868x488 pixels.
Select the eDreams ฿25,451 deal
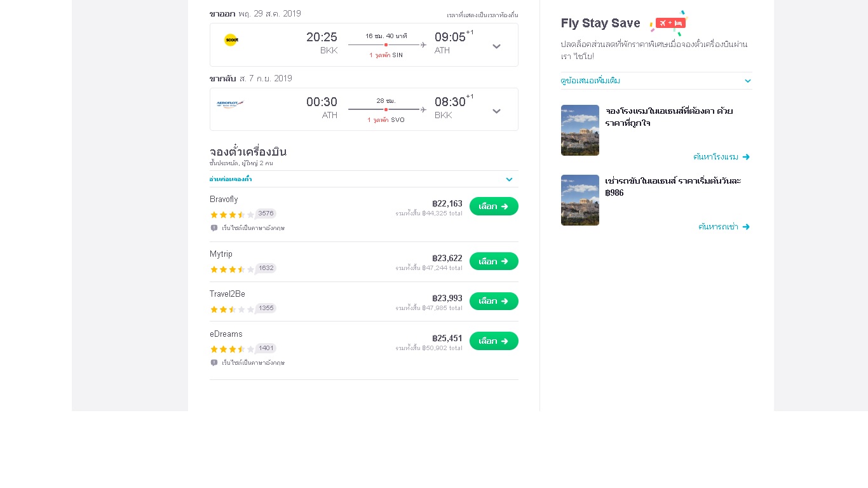(494, 341)
